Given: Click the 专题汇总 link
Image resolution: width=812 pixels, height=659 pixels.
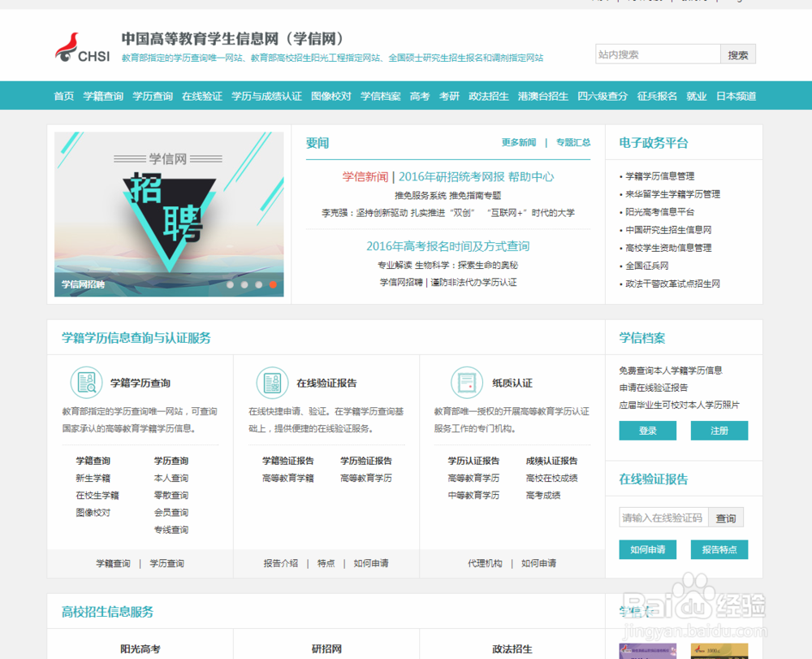Looking at the screenshot, I should [573, 142].
